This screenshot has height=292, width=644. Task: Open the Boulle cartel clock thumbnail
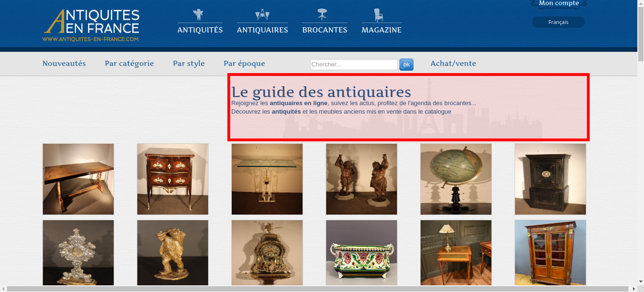click(x=267, y=253)
